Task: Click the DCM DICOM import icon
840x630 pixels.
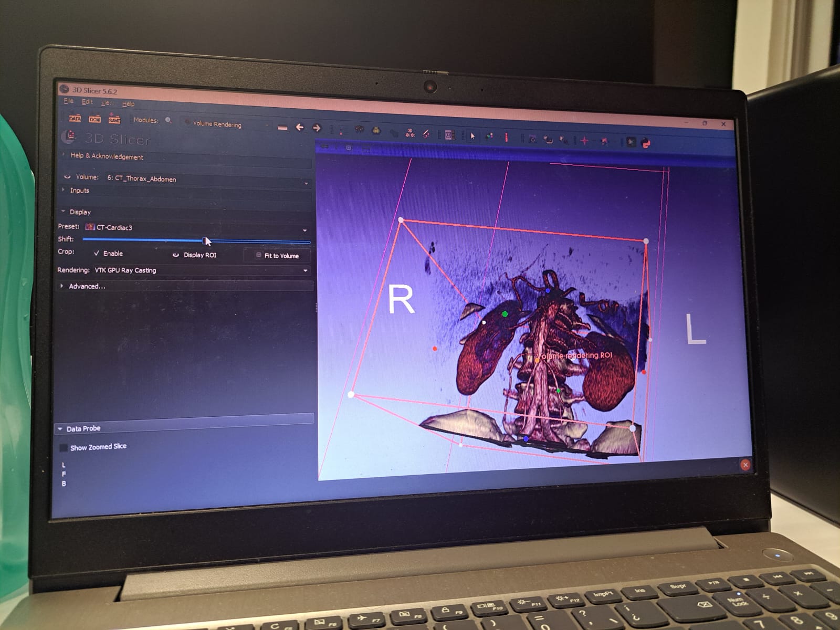Action: [94, 119]
